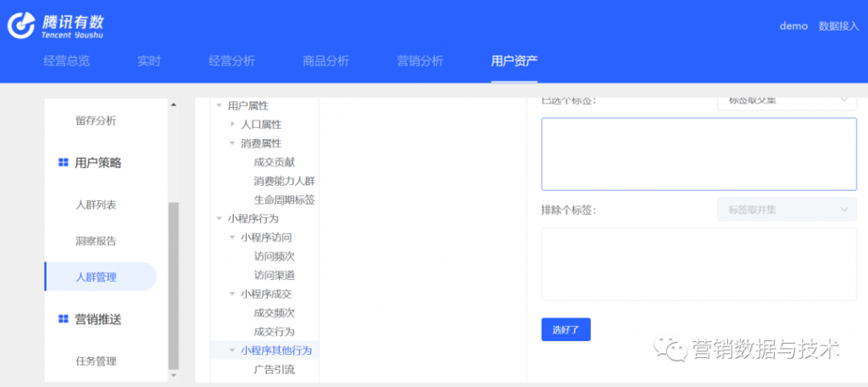
Task: Click the 用户策略 grid icon
Action: (x=63, y=163)
